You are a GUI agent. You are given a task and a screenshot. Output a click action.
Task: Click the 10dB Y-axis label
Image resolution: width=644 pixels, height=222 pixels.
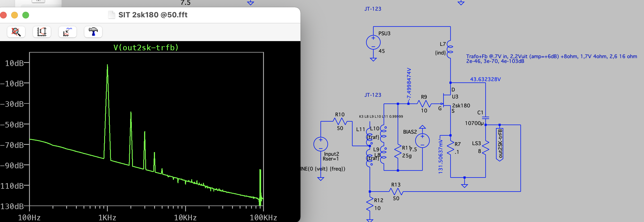coord(14,63)
